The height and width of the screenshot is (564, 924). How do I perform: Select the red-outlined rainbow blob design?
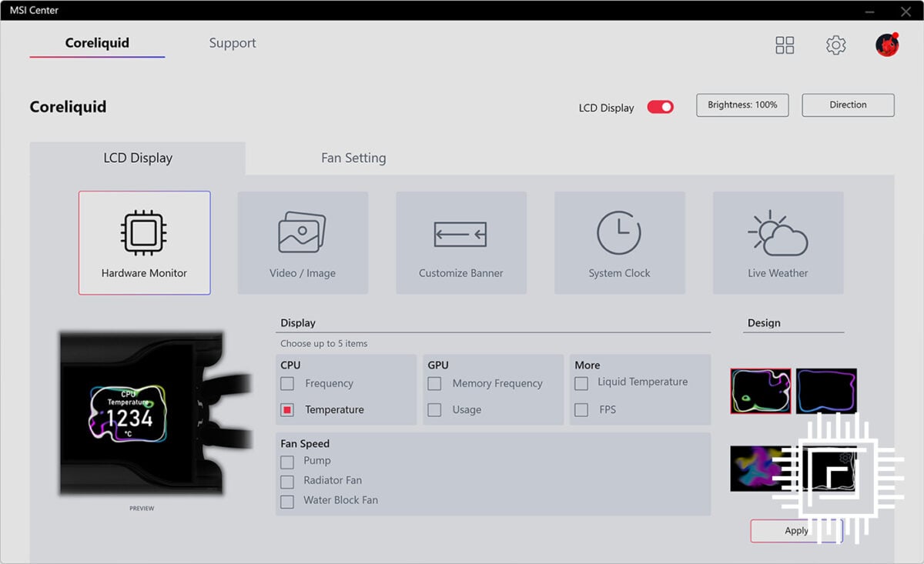pyautogui.click(x=761, y=391)
